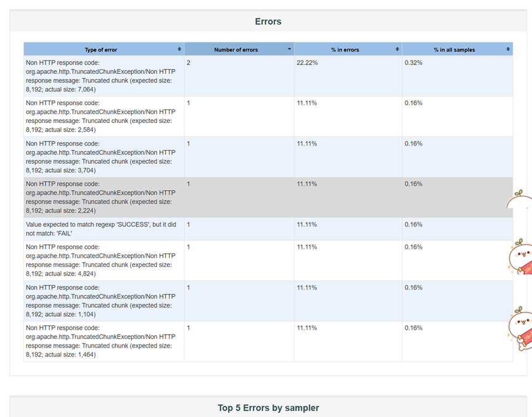Sort by % in errors column
The image size is (532, 417).
(x=348, y=49)
